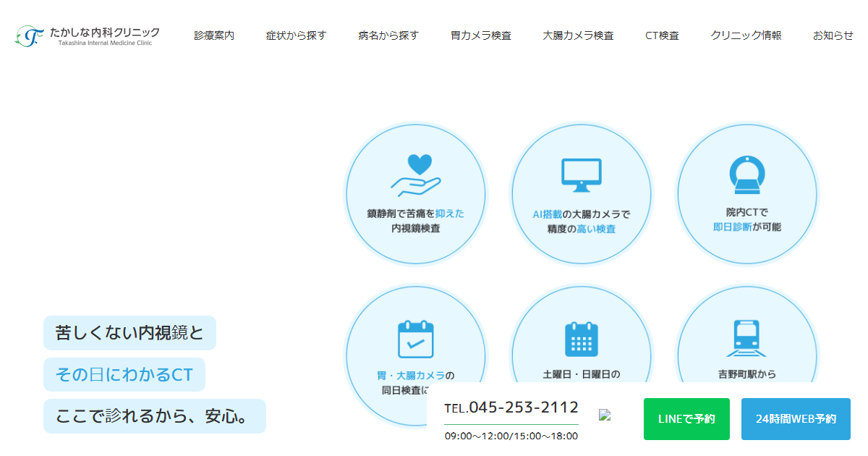Click the heart-in-hand sedation icon

pyautogui.click(x=415, y=176)
